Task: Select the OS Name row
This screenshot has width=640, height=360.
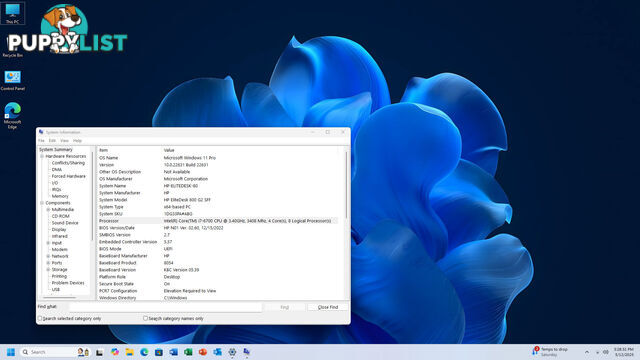Action: [x=218, y=158]
